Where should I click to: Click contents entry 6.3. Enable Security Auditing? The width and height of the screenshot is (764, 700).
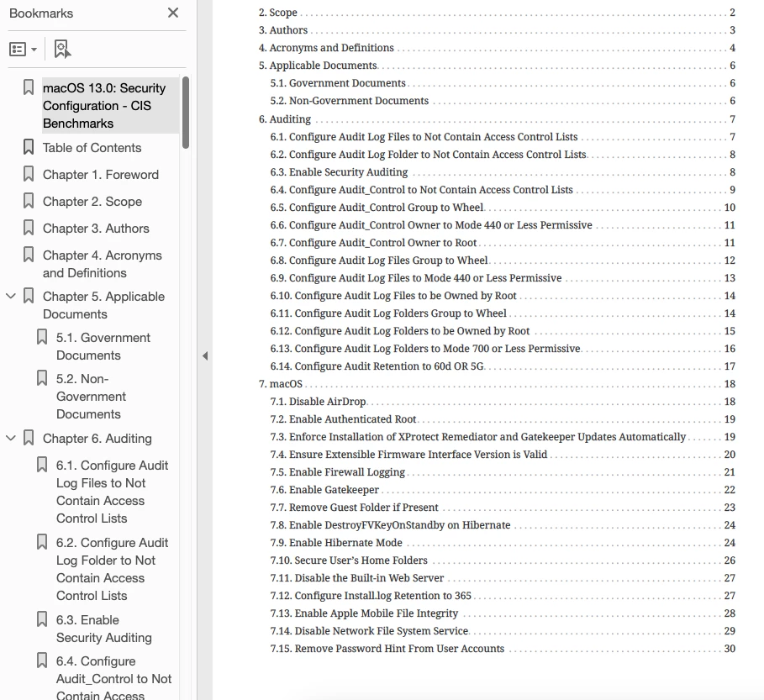tap(339, 172)
